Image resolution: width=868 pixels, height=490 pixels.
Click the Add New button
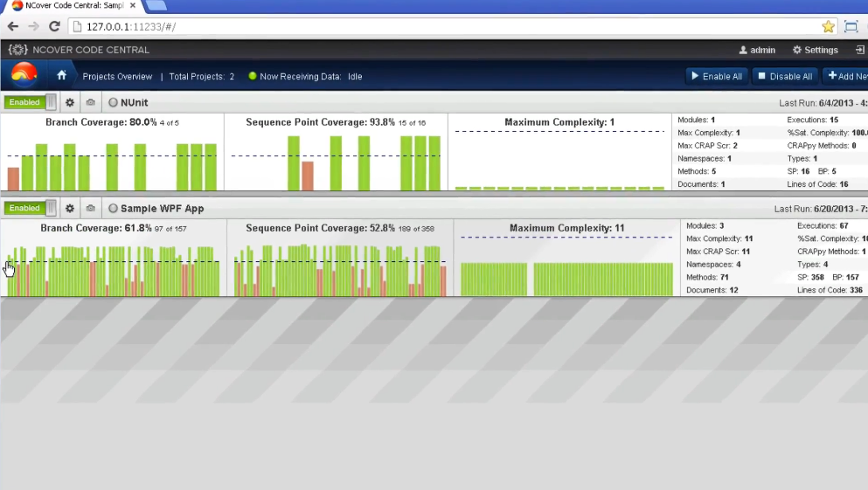pyautogui.click(x=847, y=76)
